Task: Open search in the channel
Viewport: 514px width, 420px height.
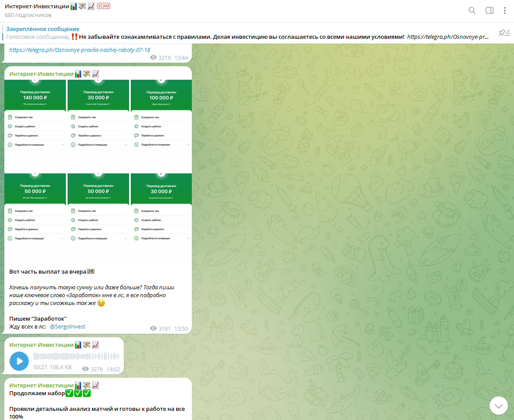Action: (472, 10)
